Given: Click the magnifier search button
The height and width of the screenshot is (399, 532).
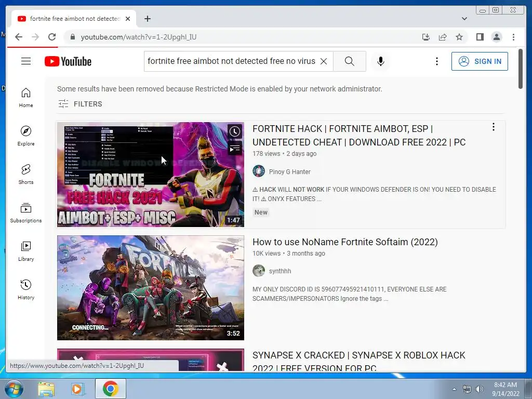Looking at the screenshot, I should pos(350,61).
